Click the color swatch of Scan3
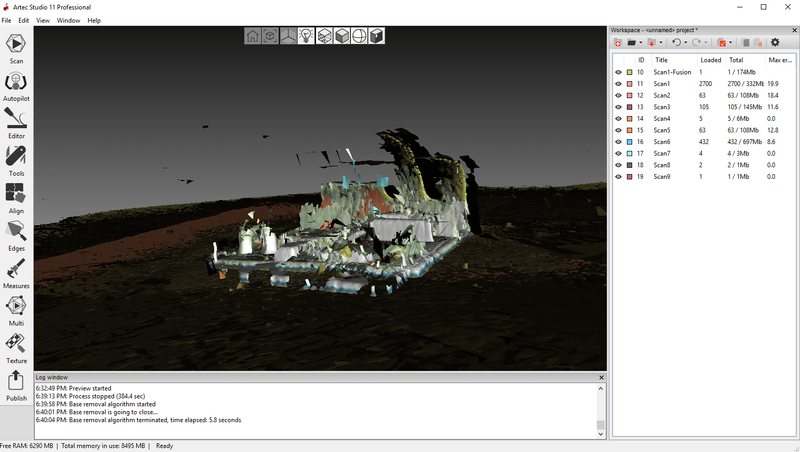Viewport: 800px width, 452px height. (628, 107)
